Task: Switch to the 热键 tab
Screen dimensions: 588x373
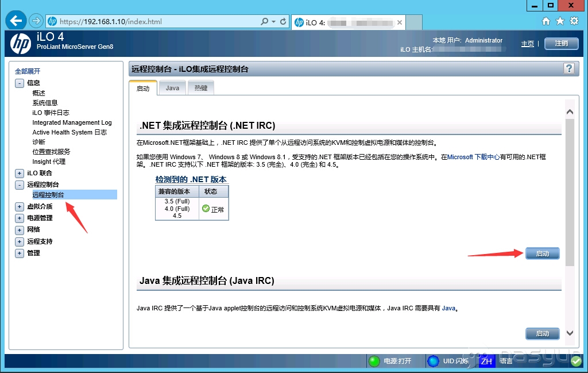Action: pos(201,88)
